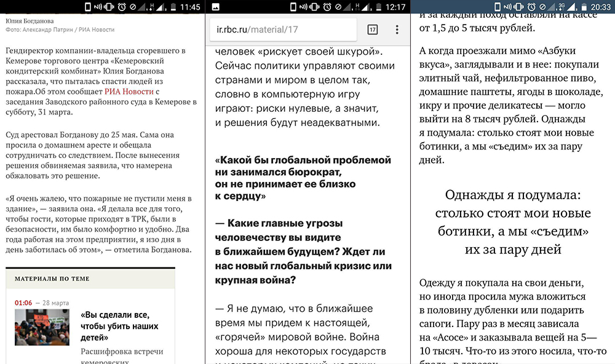This screenshot has height=364, width=615.
Task: Tap the alarm clock icon on the 20:33 screen
Action: [x=531, y=7]
